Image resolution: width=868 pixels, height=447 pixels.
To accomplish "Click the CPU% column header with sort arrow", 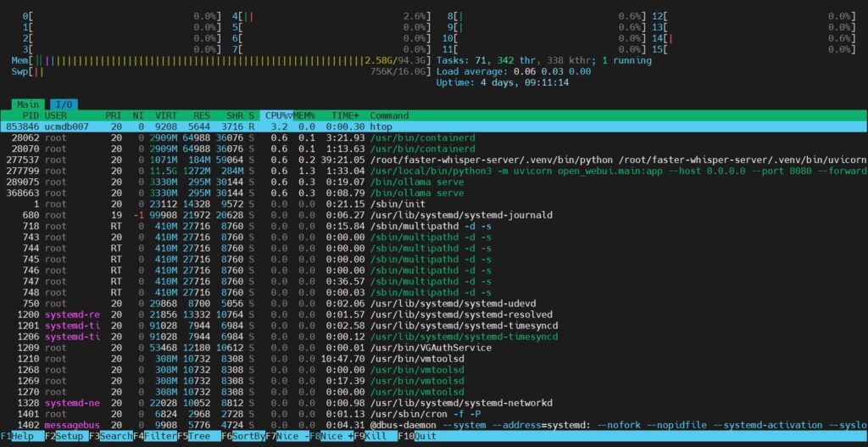I will [275, 115].
